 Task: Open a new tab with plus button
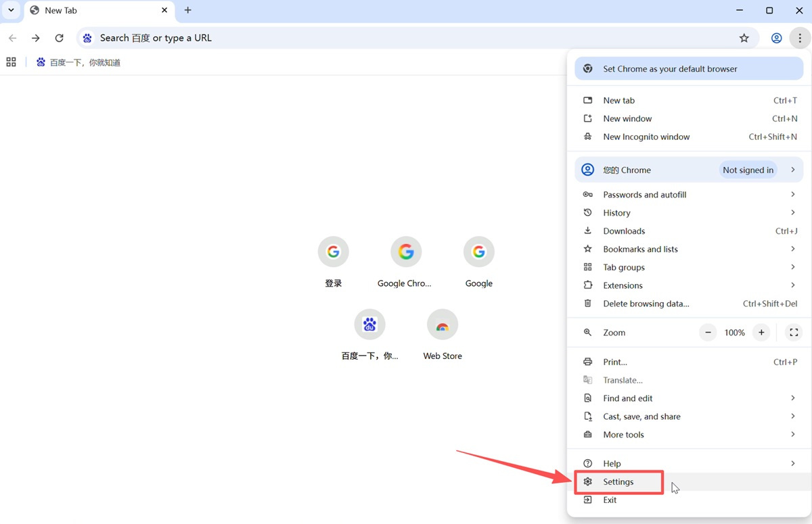[188, 10]
